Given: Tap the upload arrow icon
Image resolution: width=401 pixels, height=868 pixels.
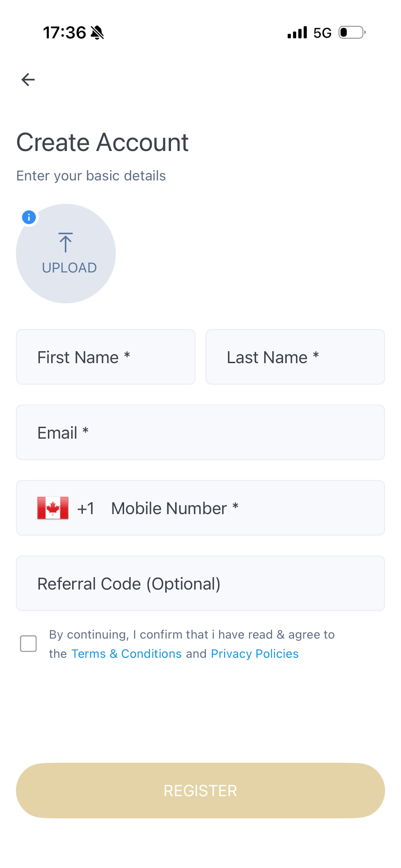Looking at the screenshot, I should (65, 242).
